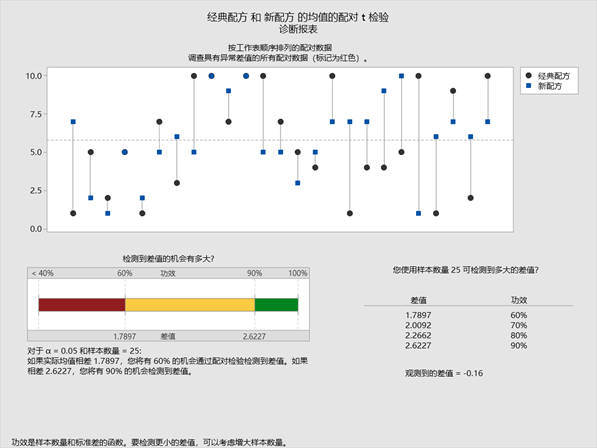Click the < 40% power scale label
The image size is (597, 448).
pyautogui.click(x=42, y=273)
